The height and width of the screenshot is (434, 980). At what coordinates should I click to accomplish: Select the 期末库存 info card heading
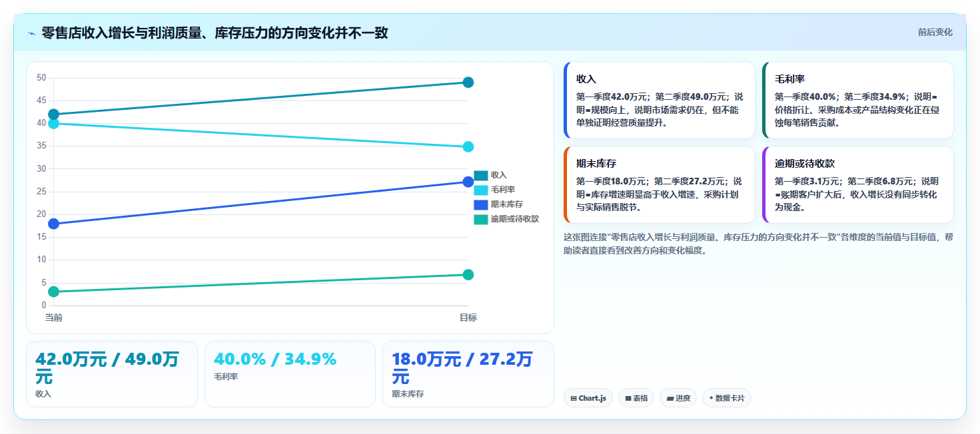click(596, 164)
